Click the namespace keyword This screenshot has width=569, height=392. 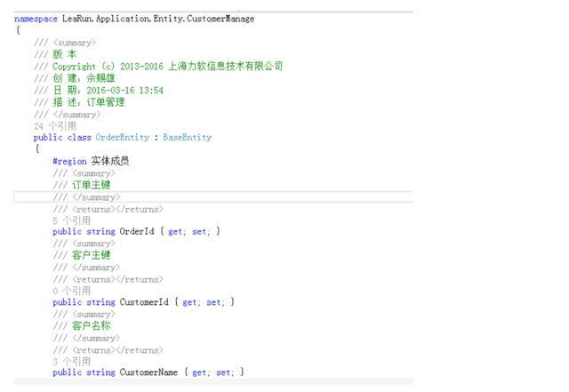click(x=36, y=19)
